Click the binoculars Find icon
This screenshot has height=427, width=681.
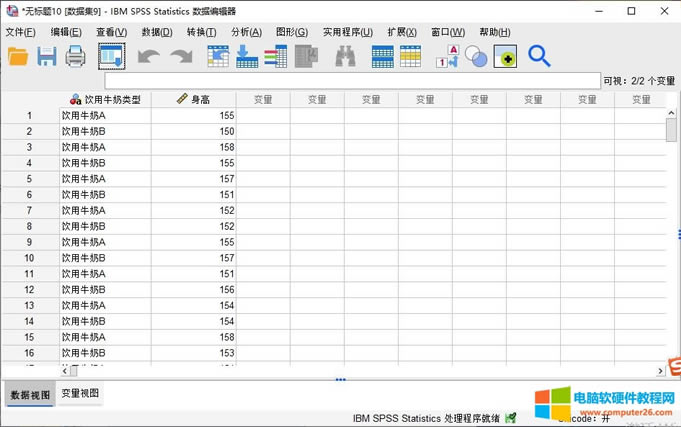click(x=346, y=57)
